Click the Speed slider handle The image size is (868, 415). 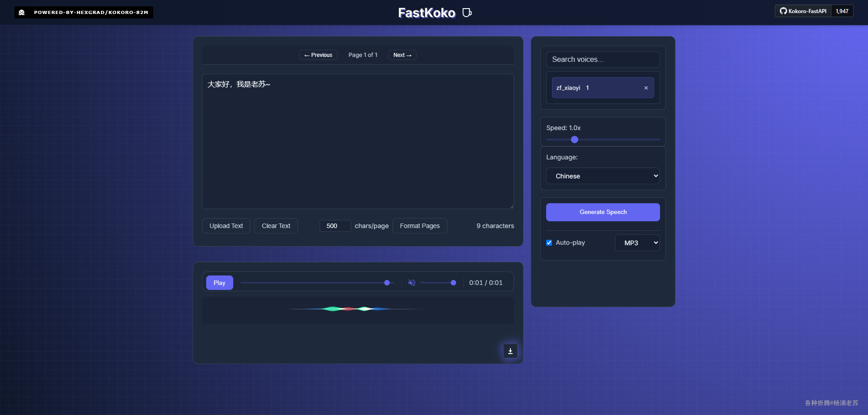click(x=575, y=140)
